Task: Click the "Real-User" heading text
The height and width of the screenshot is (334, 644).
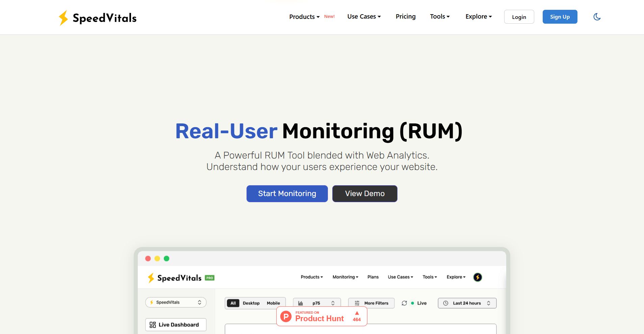Action: click(x=226, y=131)
